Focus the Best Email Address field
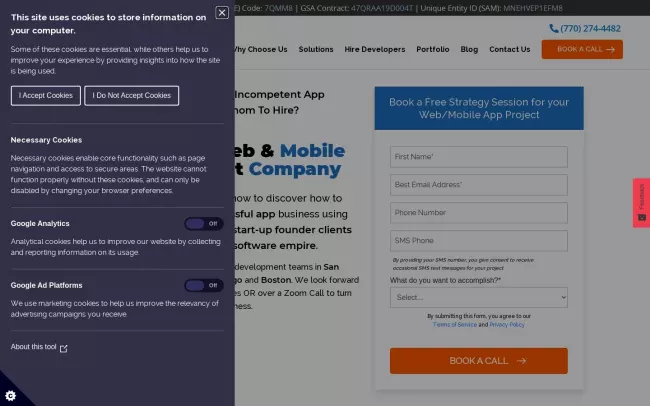This screenshot has width=650, height=406. coord(478,185)
